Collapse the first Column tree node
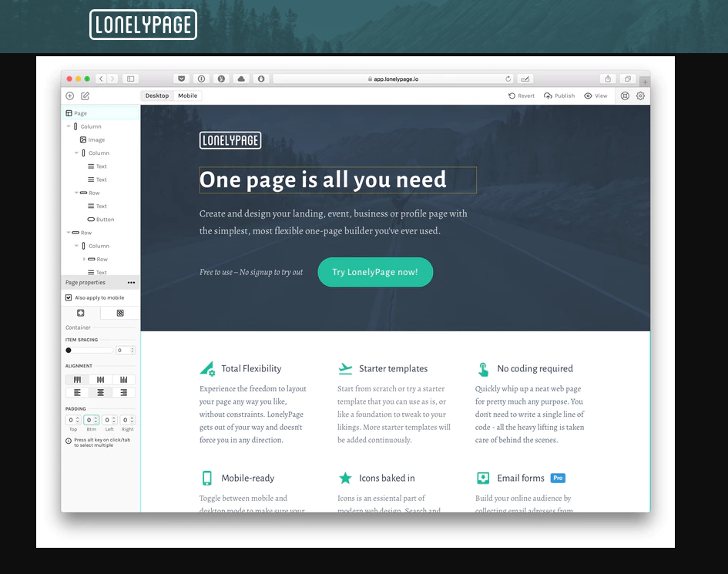 tap(69, 126)
